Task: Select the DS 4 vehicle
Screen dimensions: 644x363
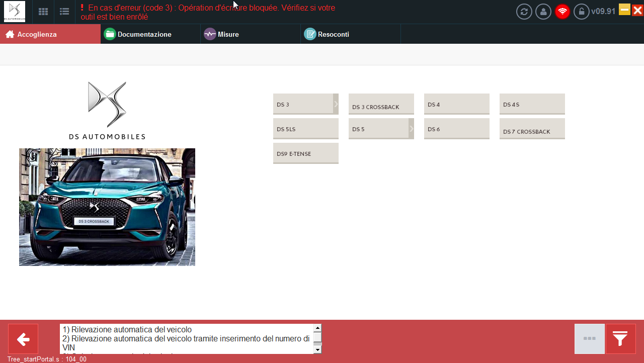Action: click(x=457, y=104)
